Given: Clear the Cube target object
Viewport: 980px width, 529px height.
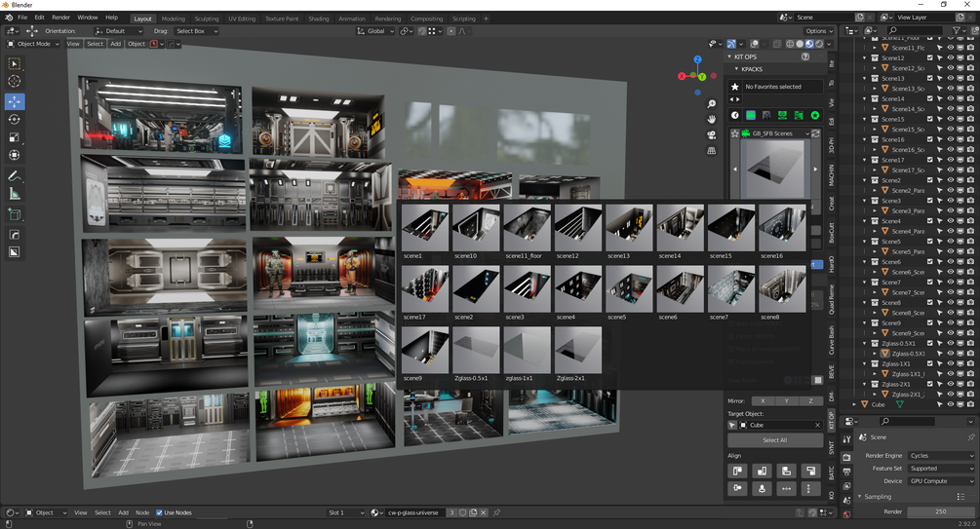Looking at the screenshot, I should (817, 426).
